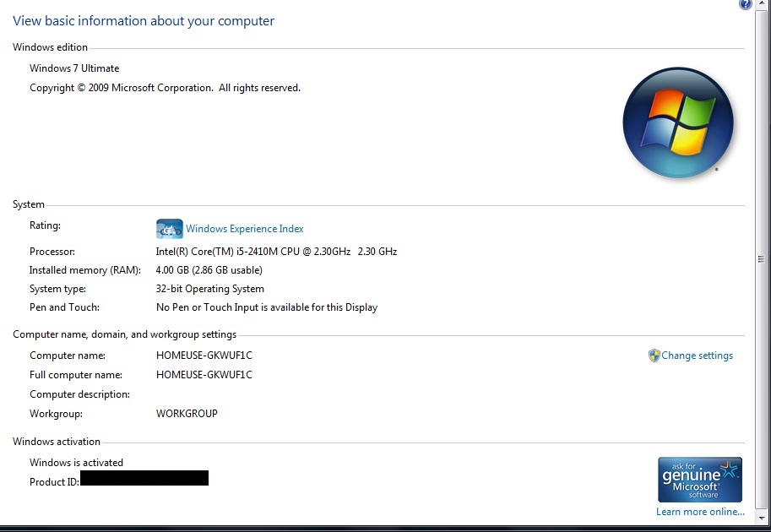Click the shield icon beside Change settings
Image resolution: width=771 pixels, height=532 pixels.
tap(654, 356)
